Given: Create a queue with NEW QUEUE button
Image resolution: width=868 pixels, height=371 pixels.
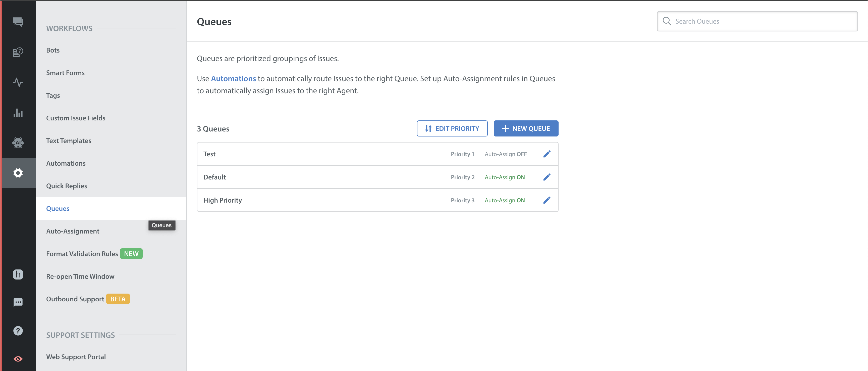Looking at the screenshot, I should coord(526,128).
